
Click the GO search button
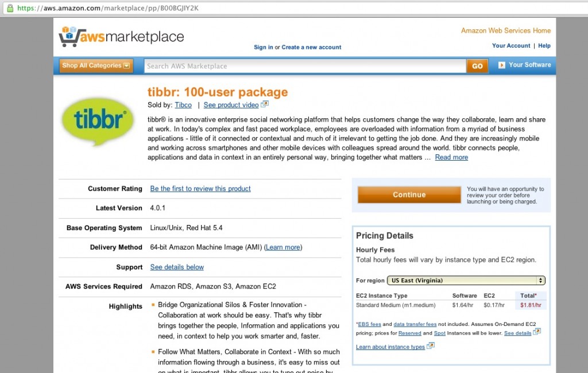(x=477, y=66)
